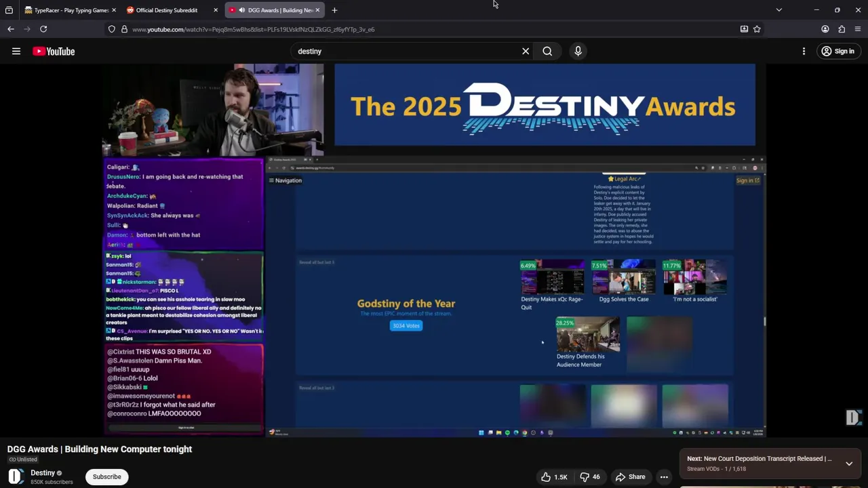
Task: Dislike the video with thumbs down
Action: 589,477
